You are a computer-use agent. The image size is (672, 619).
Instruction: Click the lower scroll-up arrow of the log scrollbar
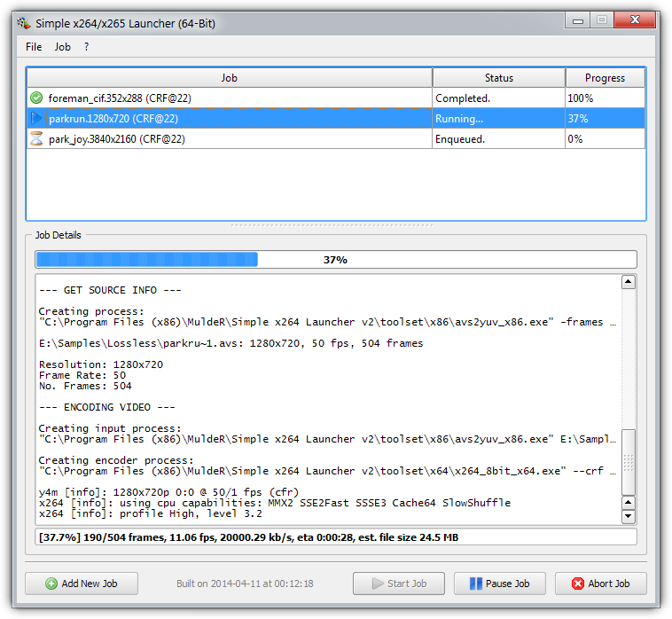coord(629,503)
